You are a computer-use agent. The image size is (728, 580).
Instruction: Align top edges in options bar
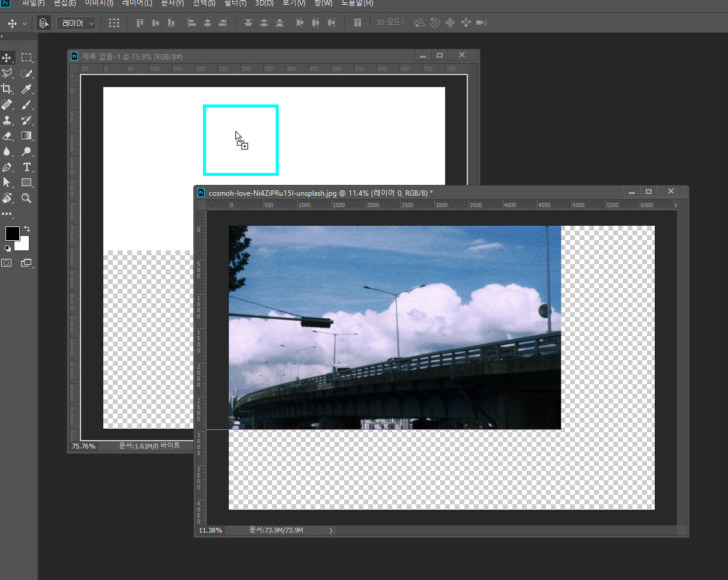click(140, 23)
